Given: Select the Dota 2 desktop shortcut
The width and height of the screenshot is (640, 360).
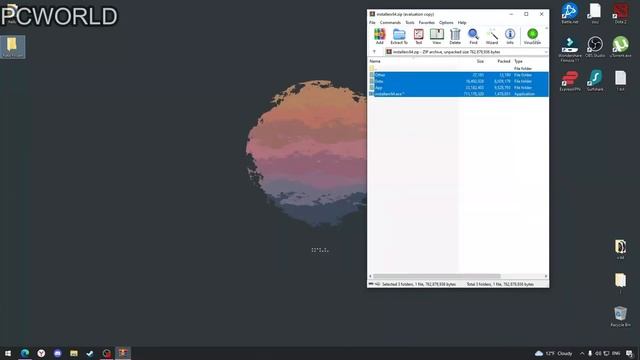Looking at the screenshot, I should tap(620, 13).
